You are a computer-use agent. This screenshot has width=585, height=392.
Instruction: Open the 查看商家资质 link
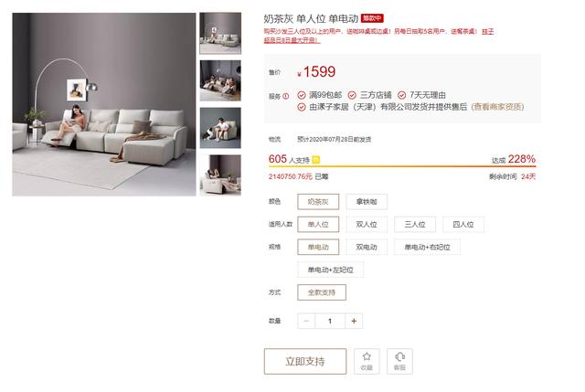pyautogui.click(x=497, y=107)
